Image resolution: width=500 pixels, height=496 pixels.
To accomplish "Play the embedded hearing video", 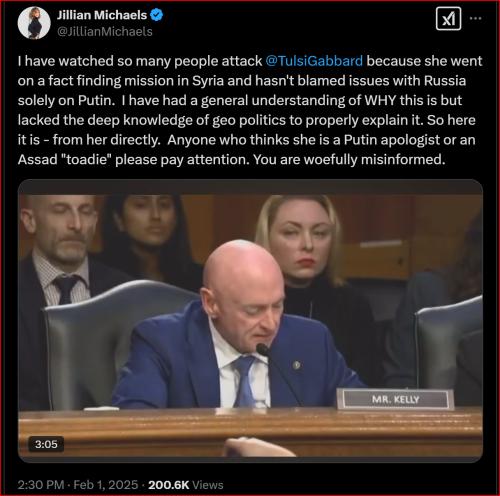I will 250,321.
